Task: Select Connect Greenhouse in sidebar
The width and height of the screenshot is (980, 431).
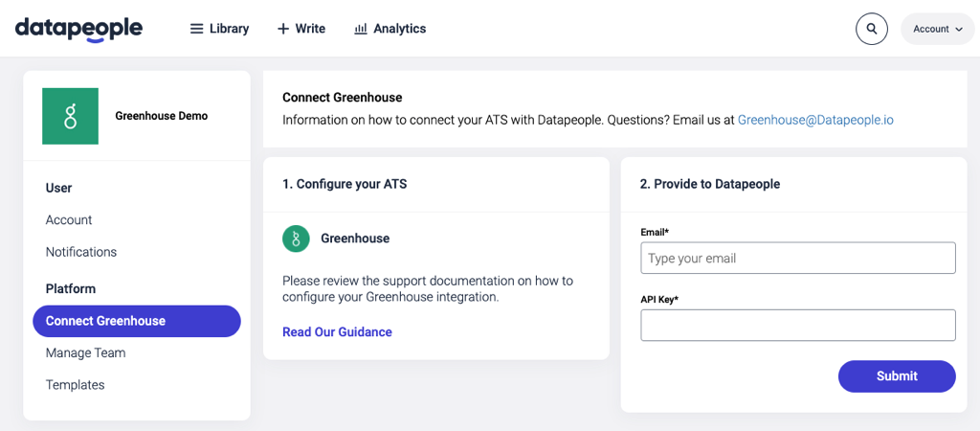Action: click(x=137, y=321)
